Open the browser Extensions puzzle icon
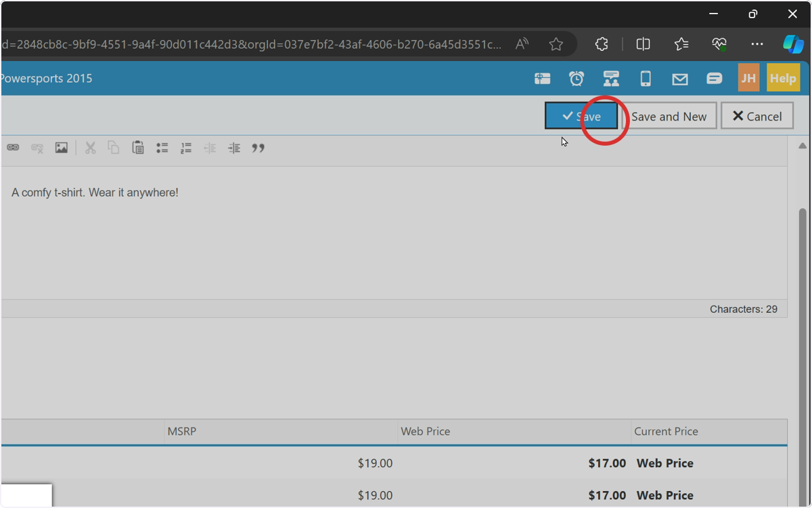The width and height of the screenshot is (812, 508). pyautogui.click(x=602, y=44)
